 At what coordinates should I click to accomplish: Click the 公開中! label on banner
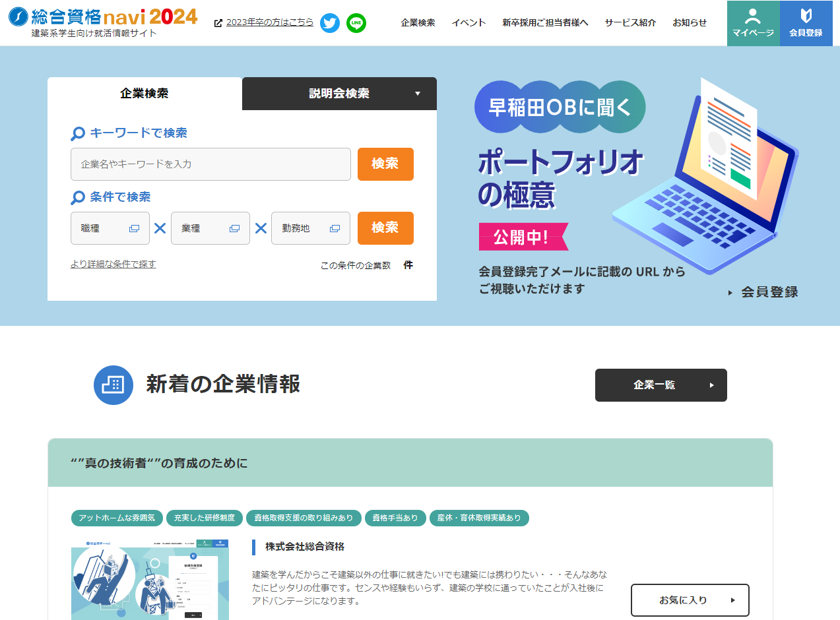tap(523, 237)
